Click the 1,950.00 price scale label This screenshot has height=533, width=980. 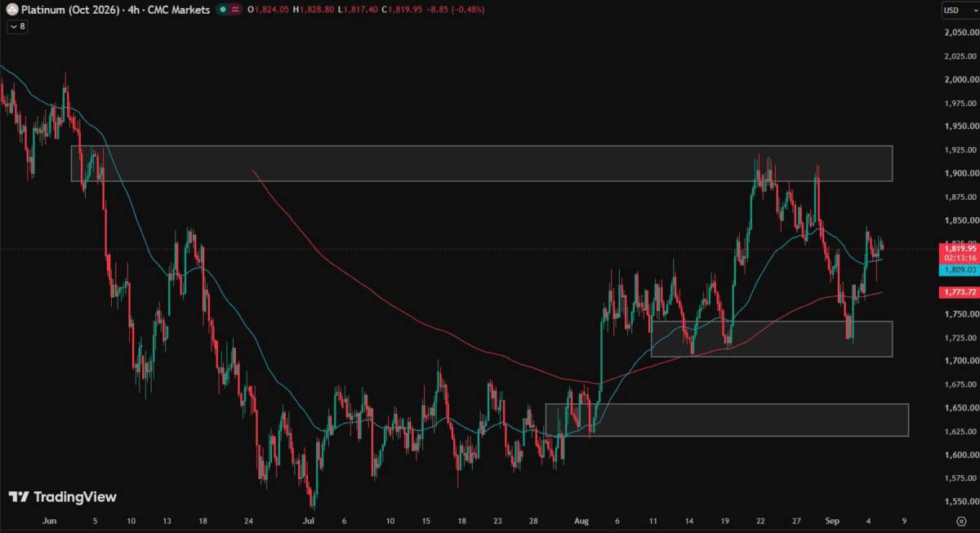[960, 127]
